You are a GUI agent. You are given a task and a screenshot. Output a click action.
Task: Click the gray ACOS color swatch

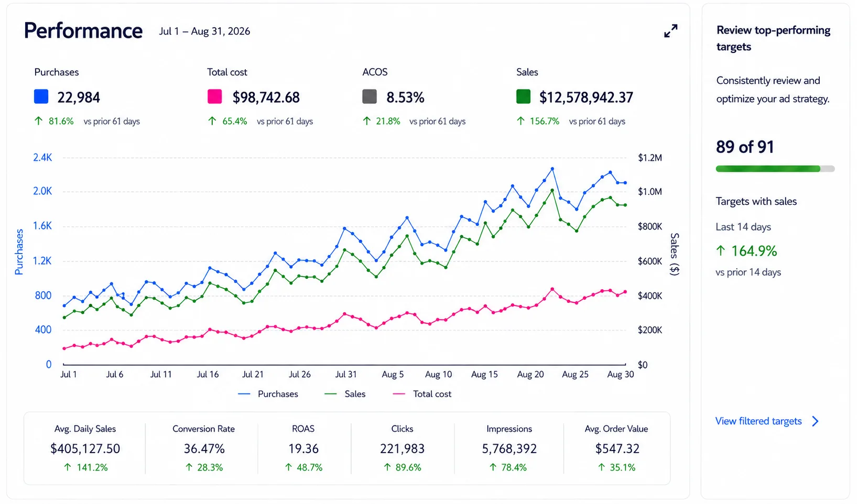pos(370,96)
